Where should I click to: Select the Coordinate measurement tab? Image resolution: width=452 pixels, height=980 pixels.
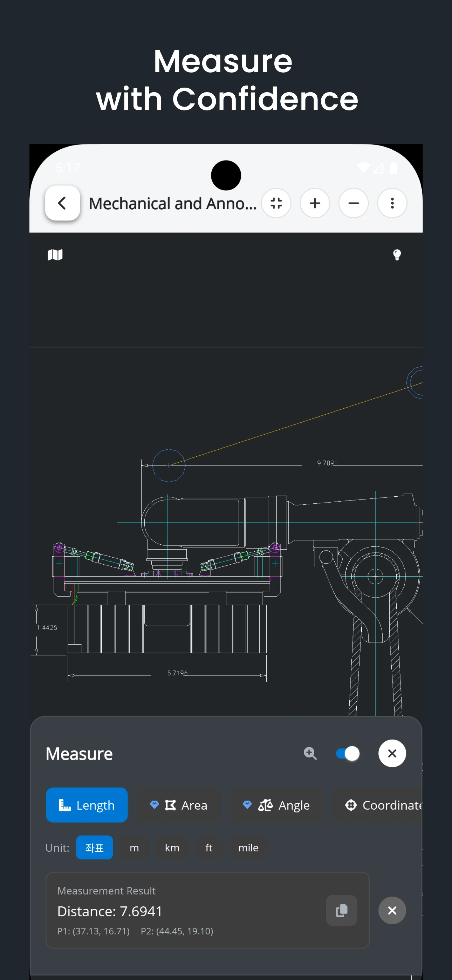378,805
